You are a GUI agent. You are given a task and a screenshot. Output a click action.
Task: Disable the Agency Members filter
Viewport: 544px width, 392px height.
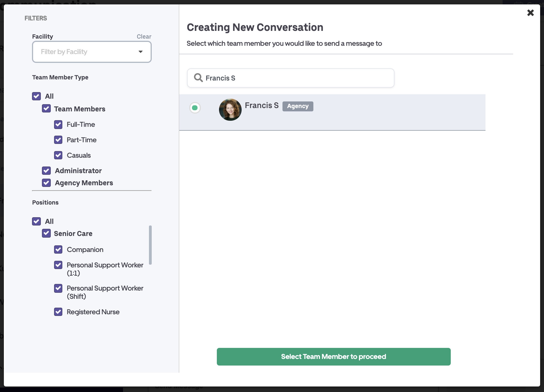tap(46, 183)
